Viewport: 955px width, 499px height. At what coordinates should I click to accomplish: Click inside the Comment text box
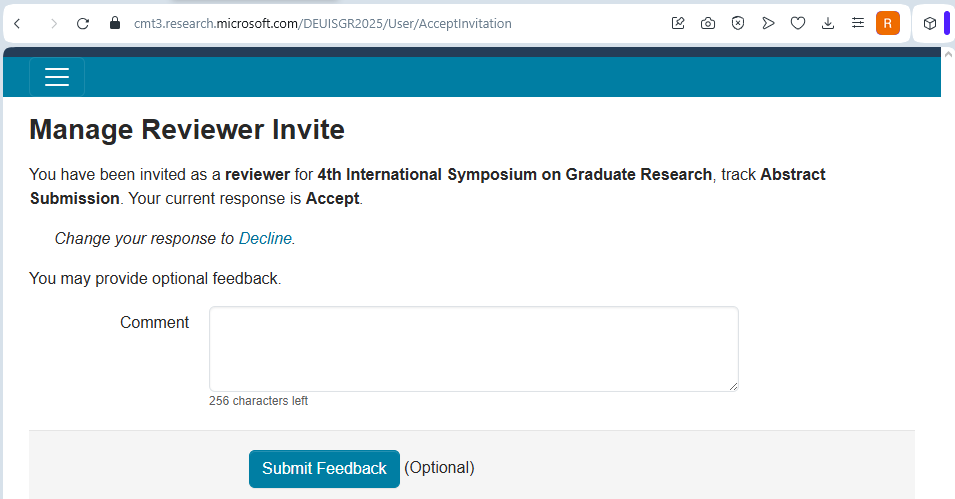473,348
